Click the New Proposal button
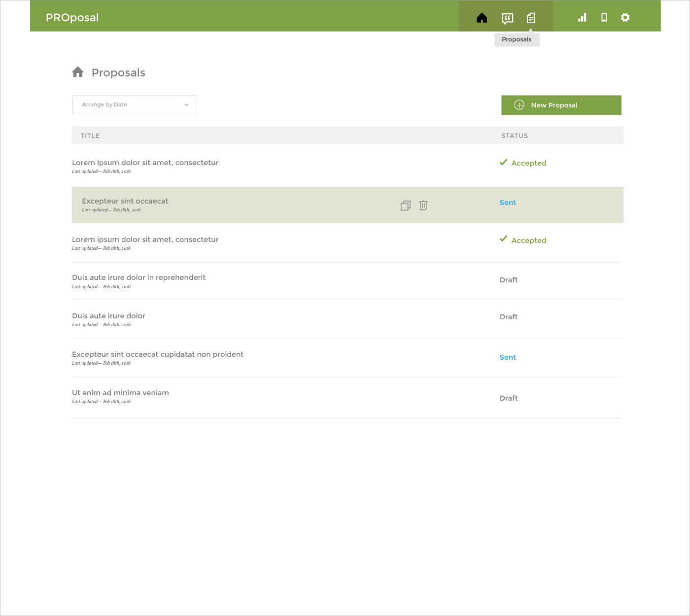Viewport: 690px width, 616px height. coord(561,105)
